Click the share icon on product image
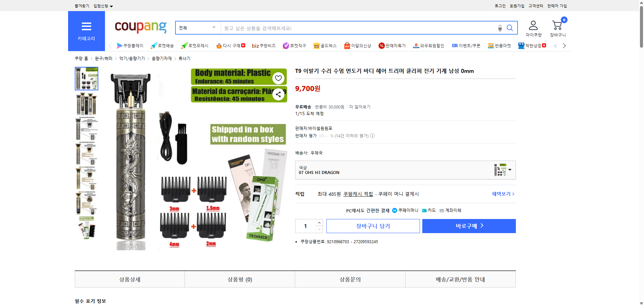The image size is (644, 306). [278, 94]
